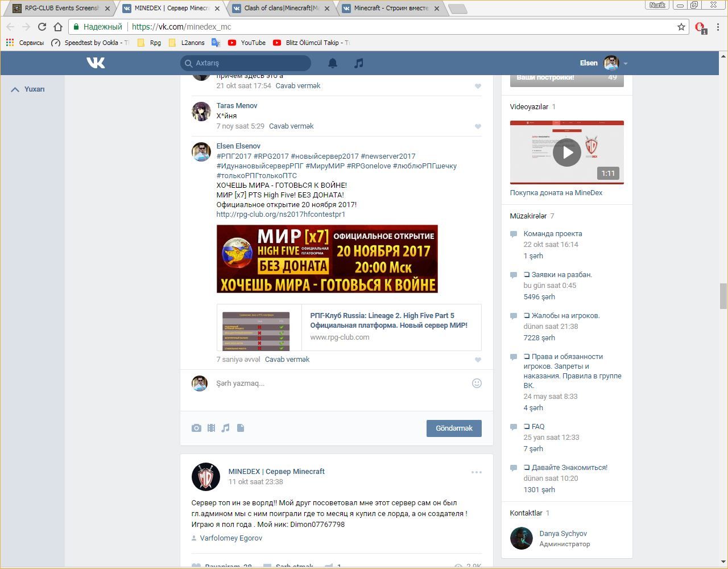Screen dimensions: 728x569
Task: Click the Axtarış search field
Action: point(246,63)
